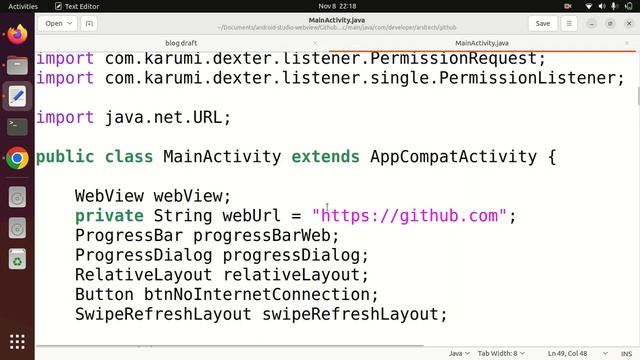Create a new document tab icon
The width and height of the screenshot is (640, 360).
coord(89,24)
